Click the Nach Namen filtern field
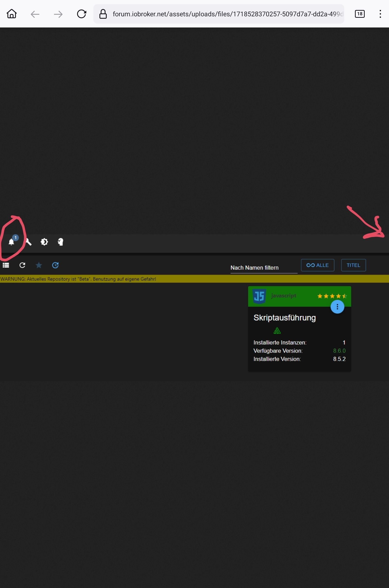 pos(264,268)
